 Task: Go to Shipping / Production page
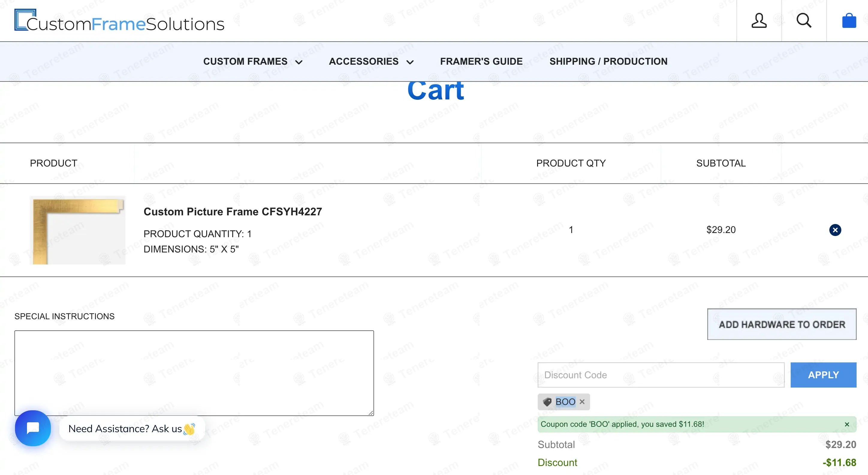[608, 62]
